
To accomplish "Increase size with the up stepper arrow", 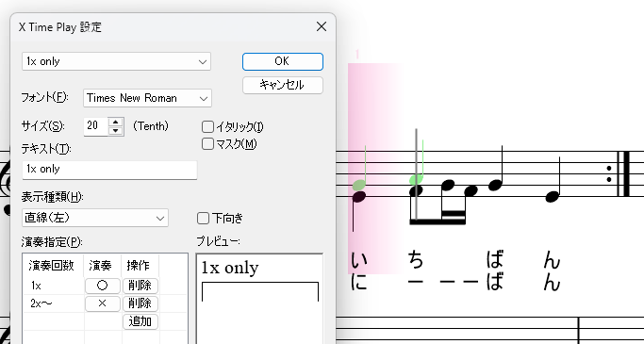I will tap(116, 122).
